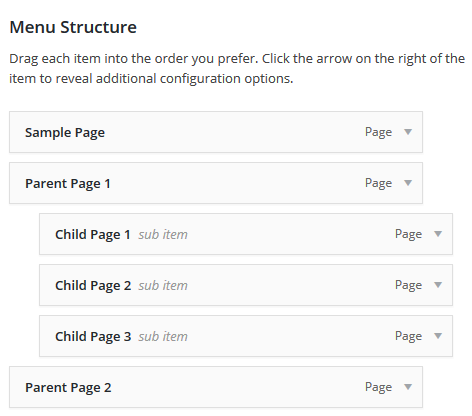Click the 'sub item' label of Child Page 1
Screen dimensions: 472x416
coord(163,235)
